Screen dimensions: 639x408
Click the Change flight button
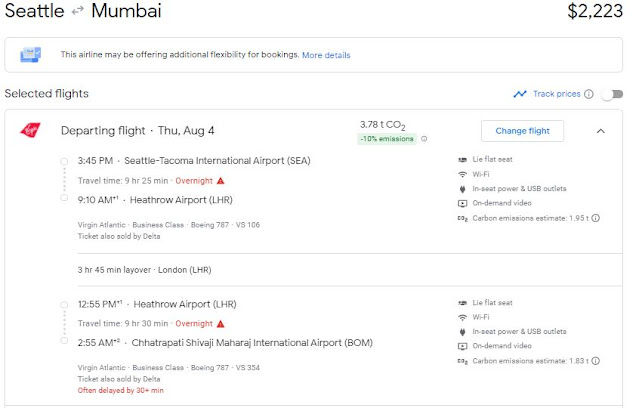[522, 131]
